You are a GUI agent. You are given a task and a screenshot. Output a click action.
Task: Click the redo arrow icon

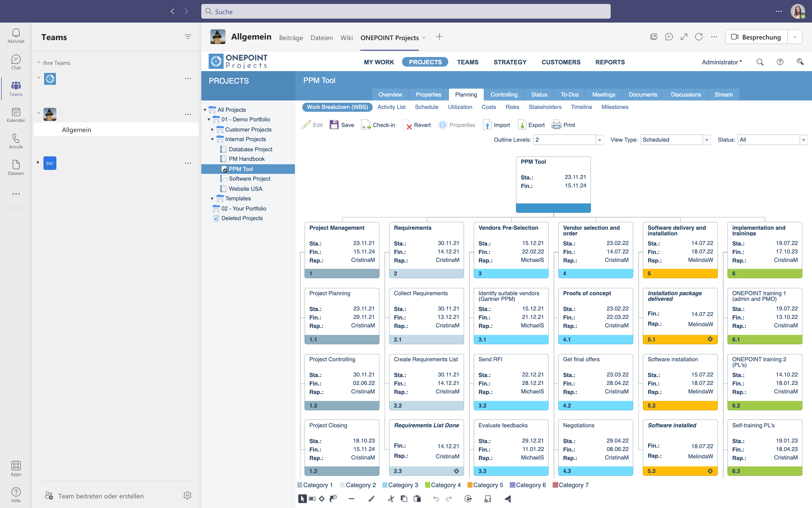449,499
